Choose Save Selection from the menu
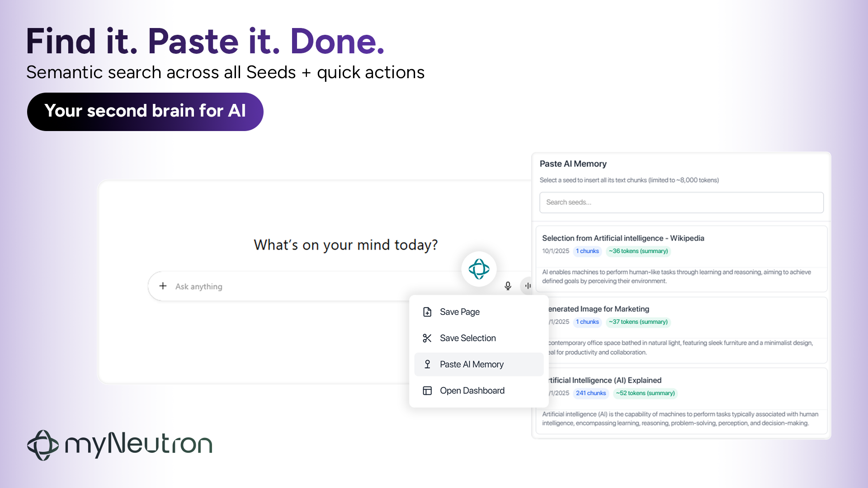The height and width of the screenshot is (488, 868). tap(468, 338)
